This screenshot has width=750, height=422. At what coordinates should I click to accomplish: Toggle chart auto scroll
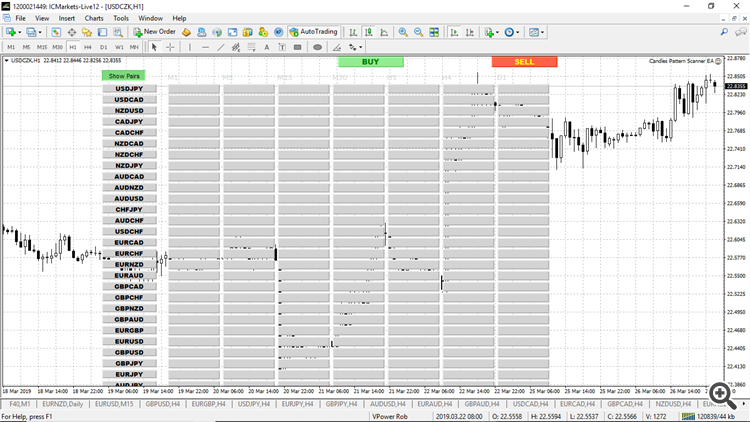tap(454, 32)
